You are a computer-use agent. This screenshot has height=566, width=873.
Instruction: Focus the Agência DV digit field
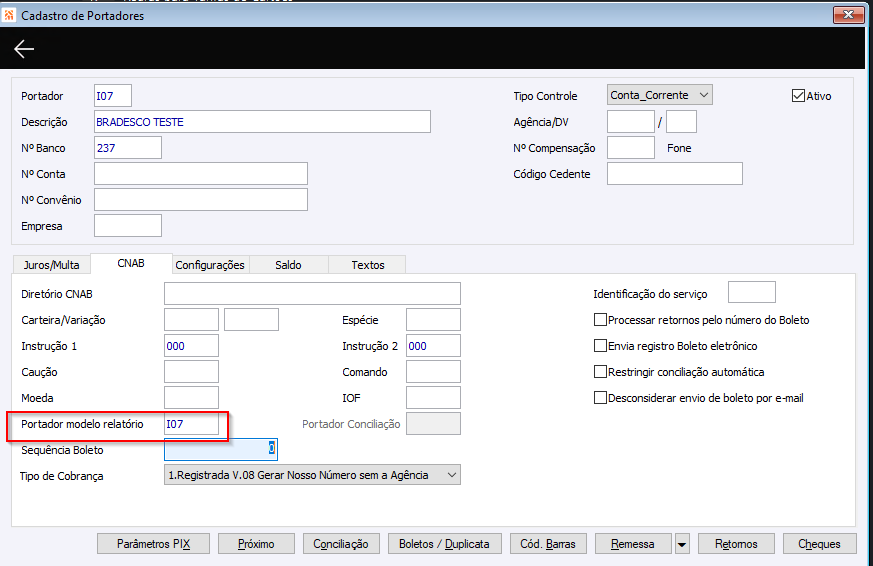pos(681,122)
